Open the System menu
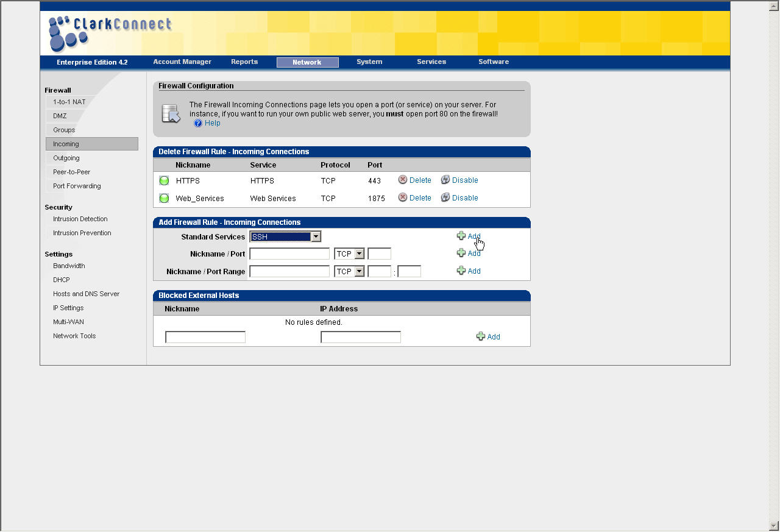780x532 pixels. pos(369,62)
